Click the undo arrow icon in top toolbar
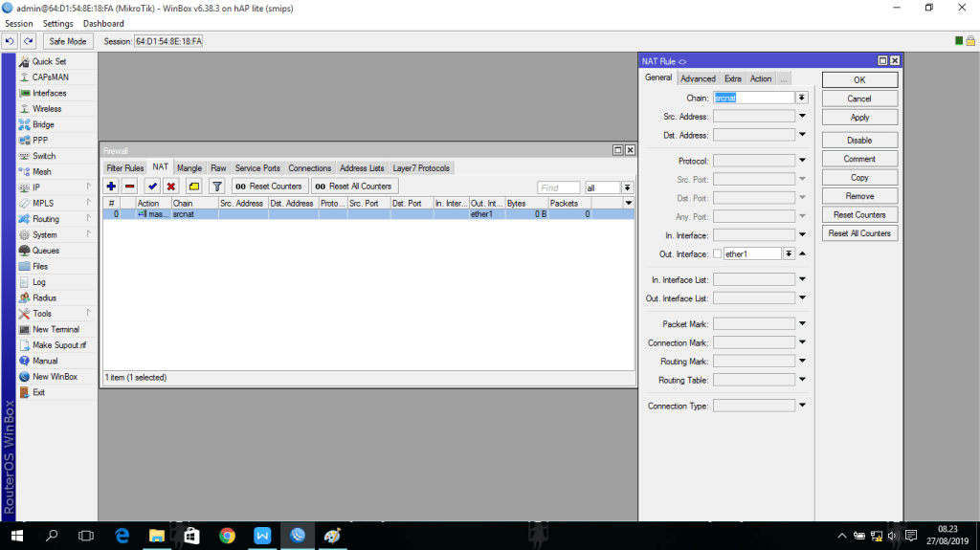This screenshot has width=980, height=550. (11, 41)
